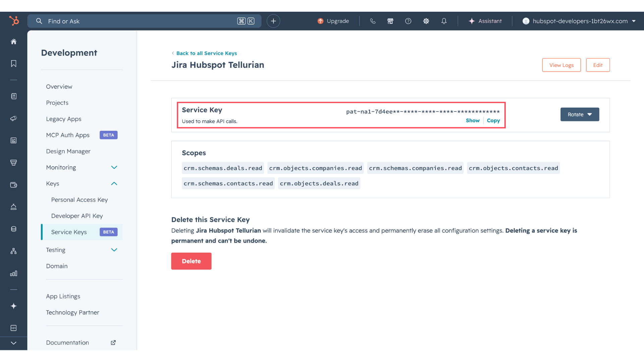Click the crm.schemas.companies.read scope tag

pos(415,168)
